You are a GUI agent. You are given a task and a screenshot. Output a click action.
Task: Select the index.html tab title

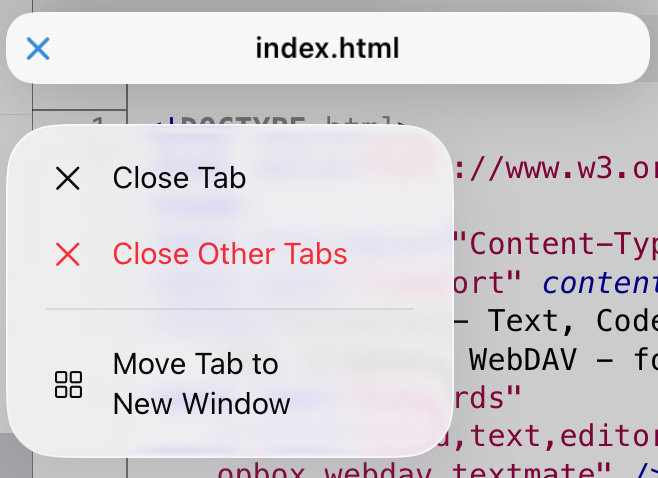[x=327, y=48]
